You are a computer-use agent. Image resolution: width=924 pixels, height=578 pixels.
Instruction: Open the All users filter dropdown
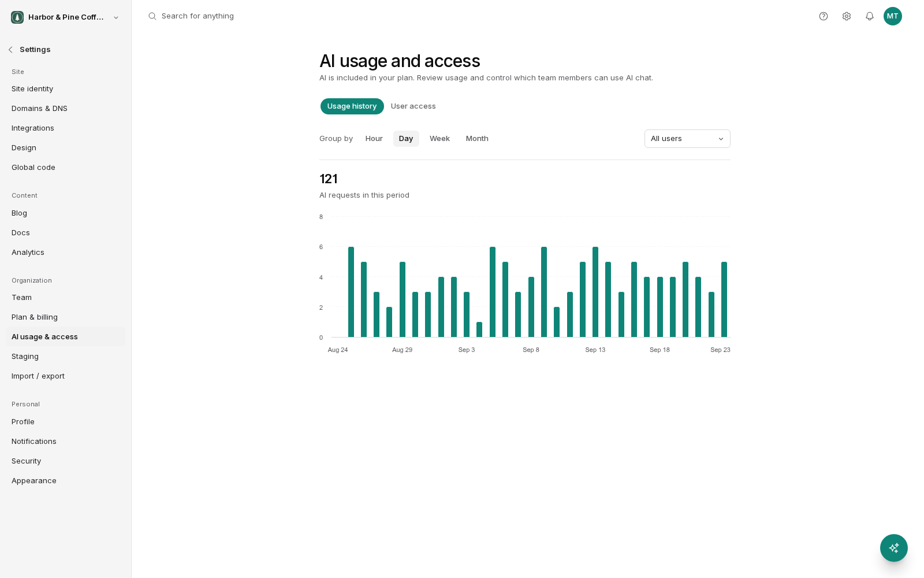[687, 139]
